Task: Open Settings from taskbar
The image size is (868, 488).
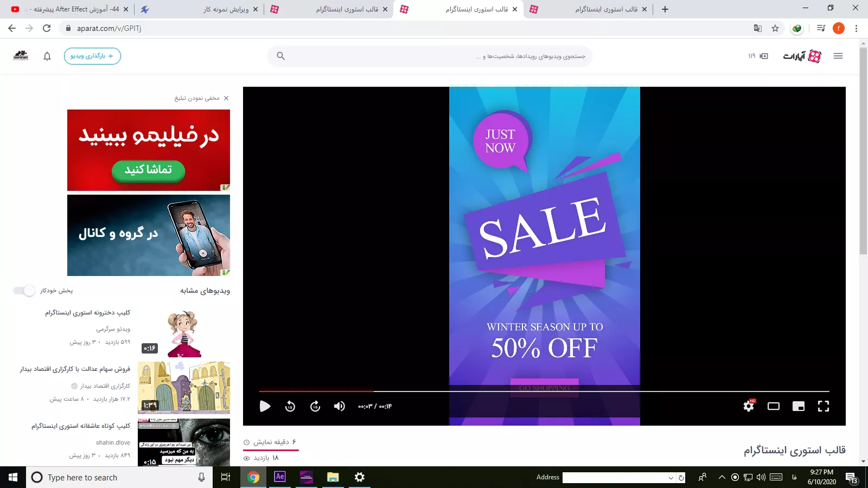Action: 360,477
